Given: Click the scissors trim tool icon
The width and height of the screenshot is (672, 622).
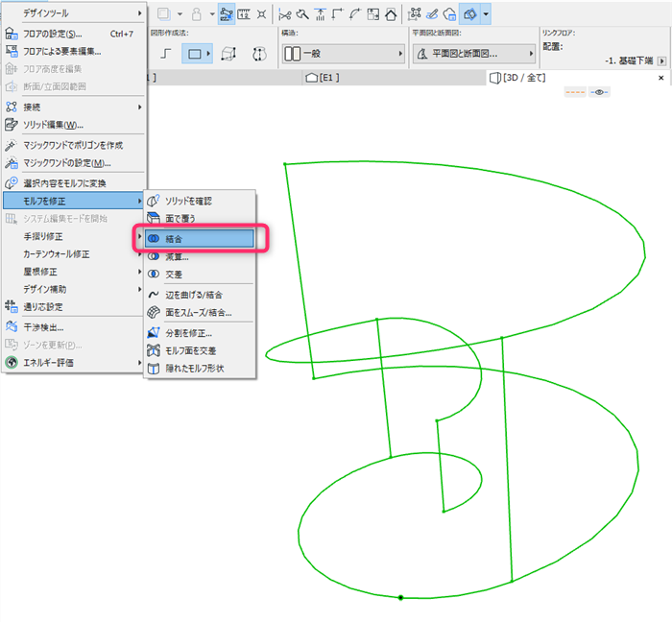Looking at the screenshot, I should coord(284,14).
